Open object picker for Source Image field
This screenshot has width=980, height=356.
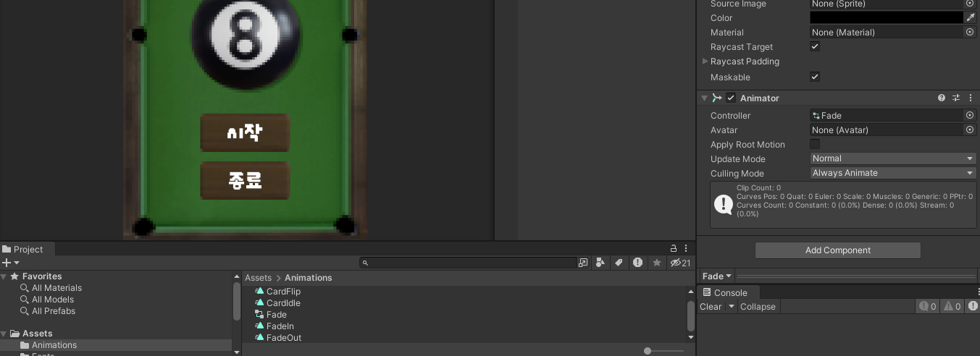pyautogui.click(x=970, y=4)
